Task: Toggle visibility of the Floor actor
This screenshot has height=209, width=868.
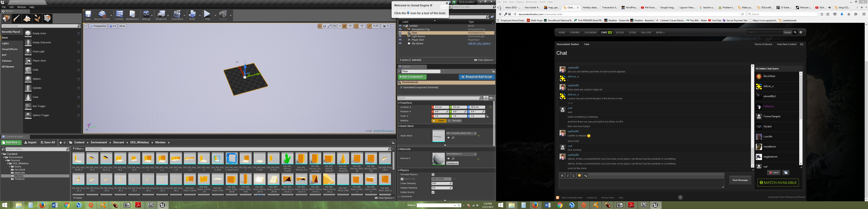Action: (400, 33)
